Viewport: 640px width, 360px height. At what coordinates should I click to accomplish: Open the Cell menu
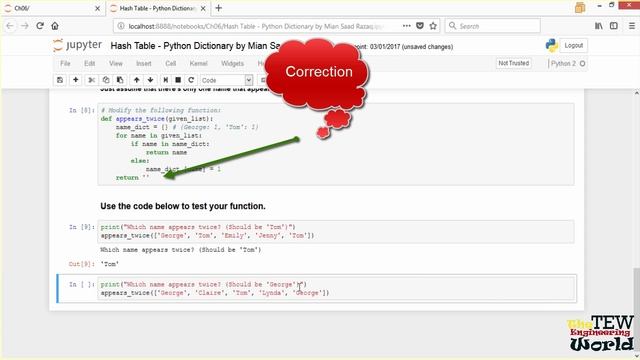pos(171,64)
